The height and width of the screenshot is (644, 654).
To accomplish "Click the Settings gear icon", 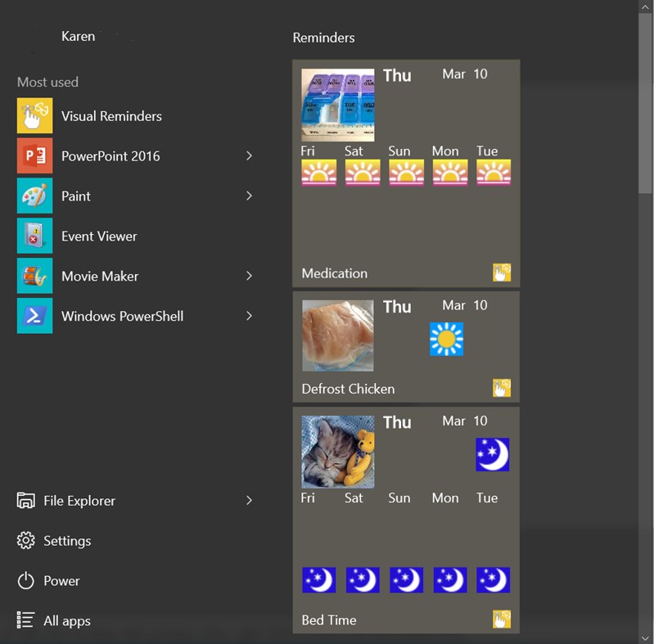I will [x=26, y=540].
